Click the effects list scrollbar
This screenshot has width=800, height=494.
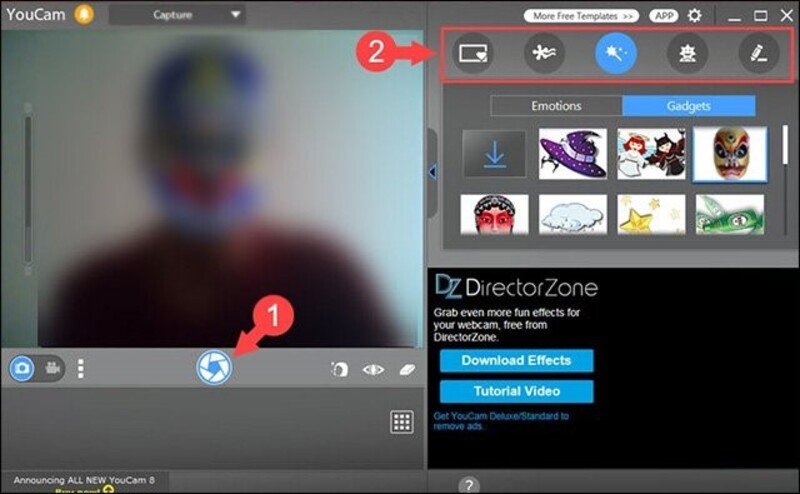[785, 144]
